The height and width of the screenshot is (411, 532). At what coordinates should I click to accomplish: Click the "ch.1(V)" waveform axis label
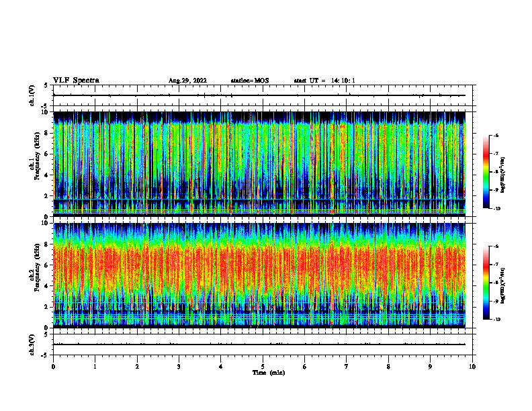click(32, 95)
